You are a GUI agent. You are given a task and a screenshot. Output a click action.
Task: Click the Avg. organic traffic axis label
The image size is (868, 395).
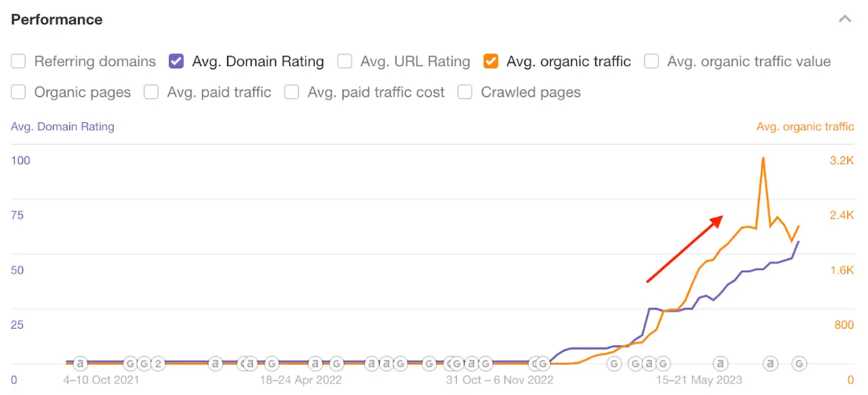click(805, 126)
